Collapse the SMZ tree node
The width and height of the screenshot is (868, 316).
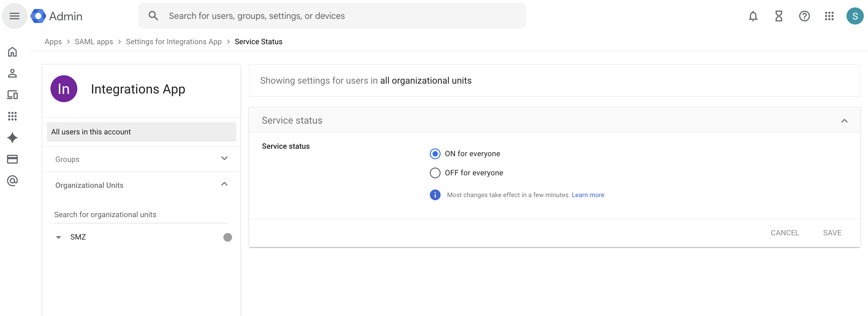[x=58, y=237]
